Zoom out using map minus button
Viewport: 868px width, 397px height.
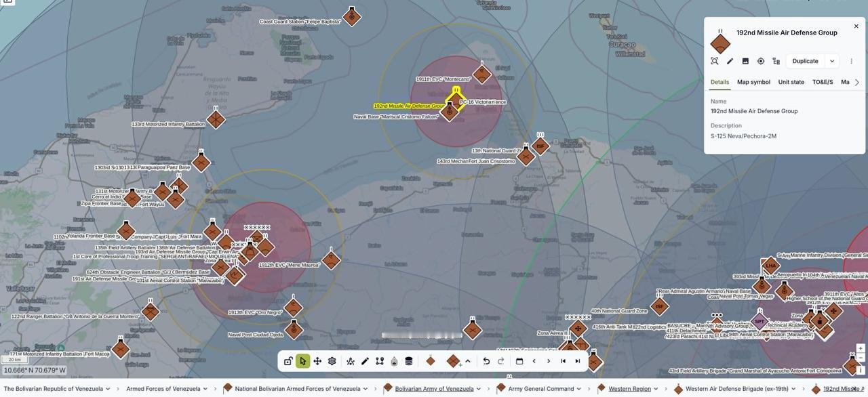(860, 358)
